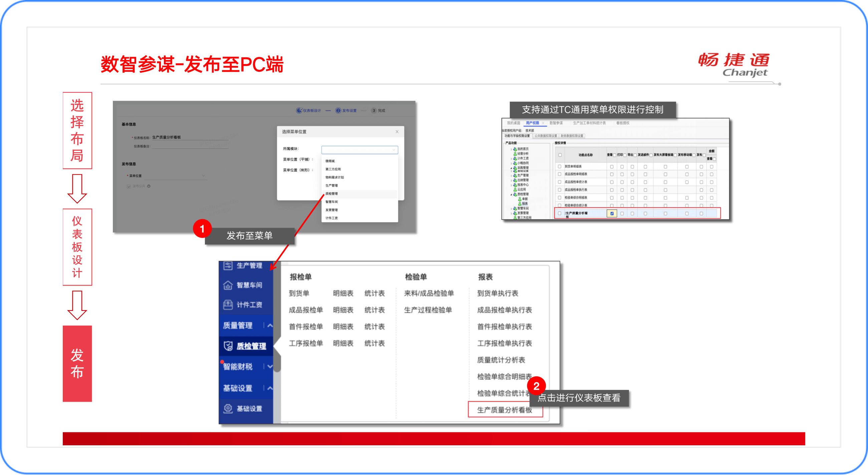Viewport: 868px width, 475px height.
Task: Expand 生产管理 tree node arrow
Action: click(x=511, y=176)
